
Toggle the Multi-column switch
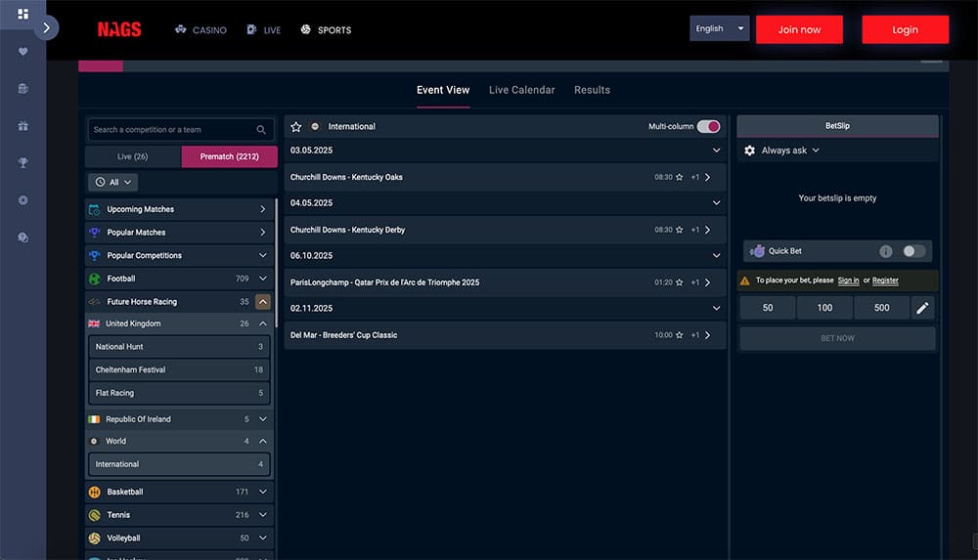708,127
